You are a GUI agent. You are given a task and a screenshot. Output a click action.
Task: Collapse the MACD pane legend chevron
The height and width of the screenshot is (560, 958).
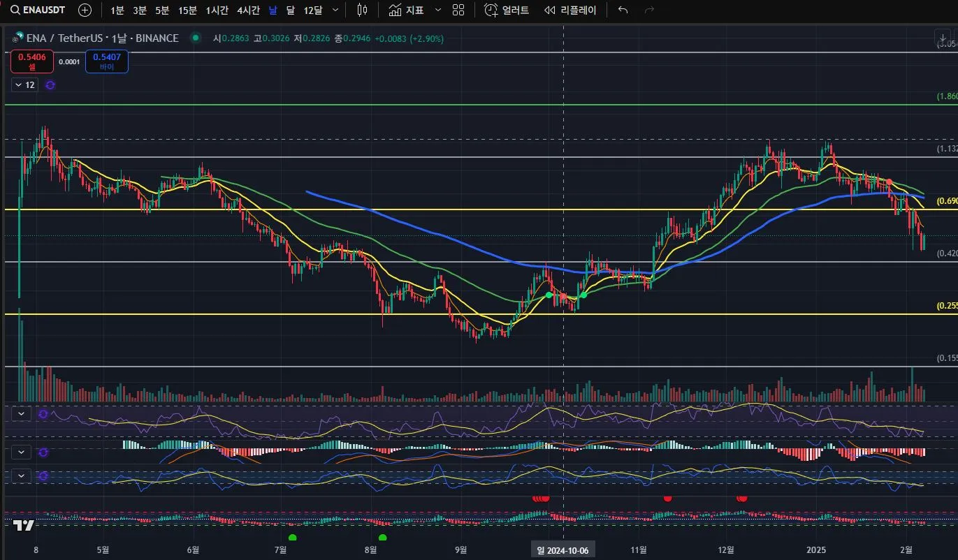pos(22,452)
